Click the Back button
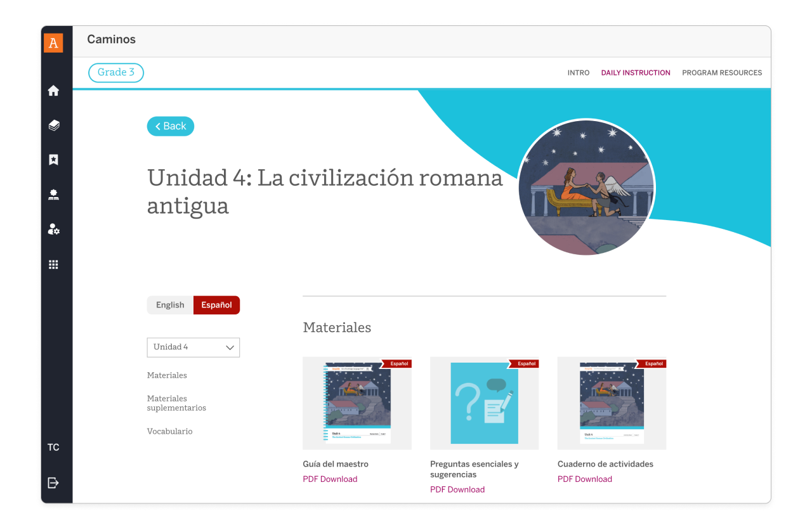Screen dimensions: 812x530 coord(170,126)
